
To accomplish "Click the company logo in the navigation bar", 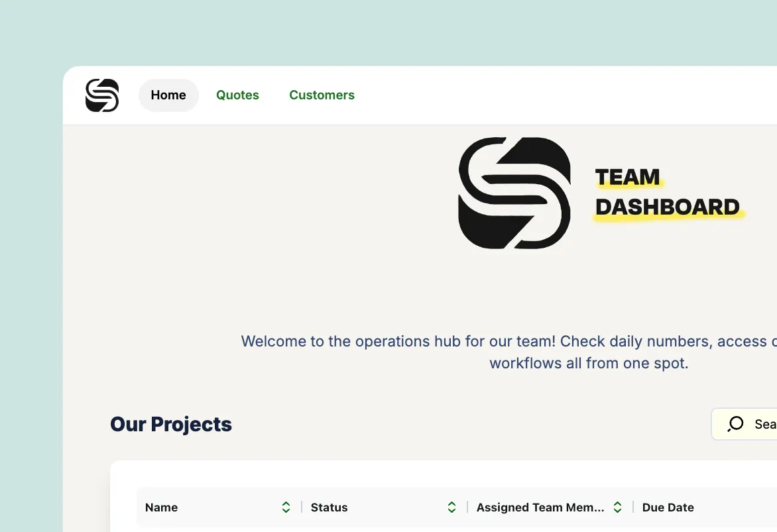I will [102, 95].
